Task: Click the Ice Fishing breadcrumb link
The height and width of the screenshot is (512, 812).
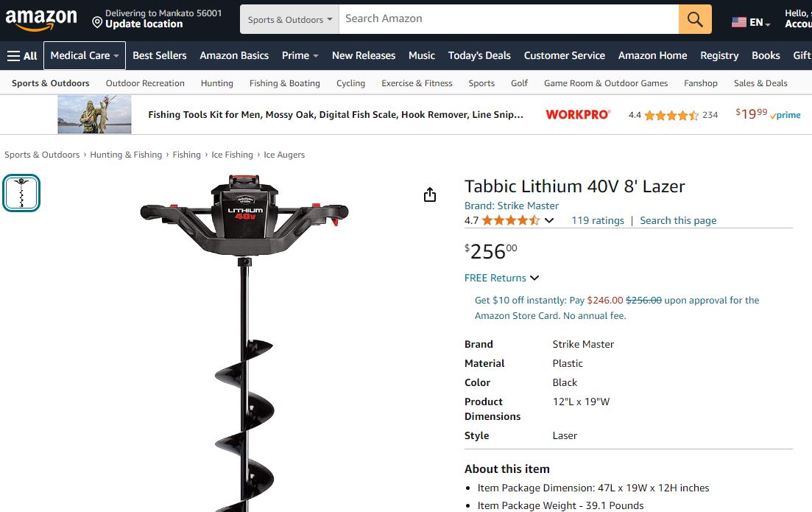Action: pyautogui.click(x=232, y=155)
